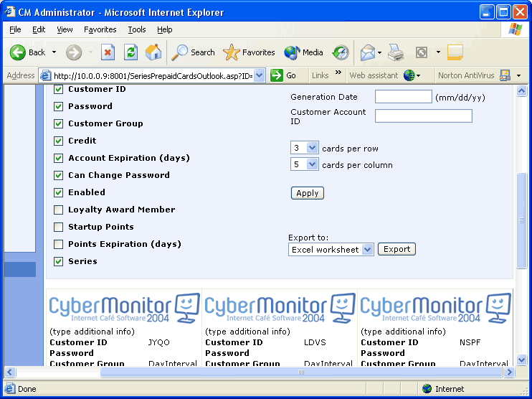The height and width of the screenshot is (399, 532).
Task: Open the Mail dropdown arrow
Action: click(x=380, y=52)
